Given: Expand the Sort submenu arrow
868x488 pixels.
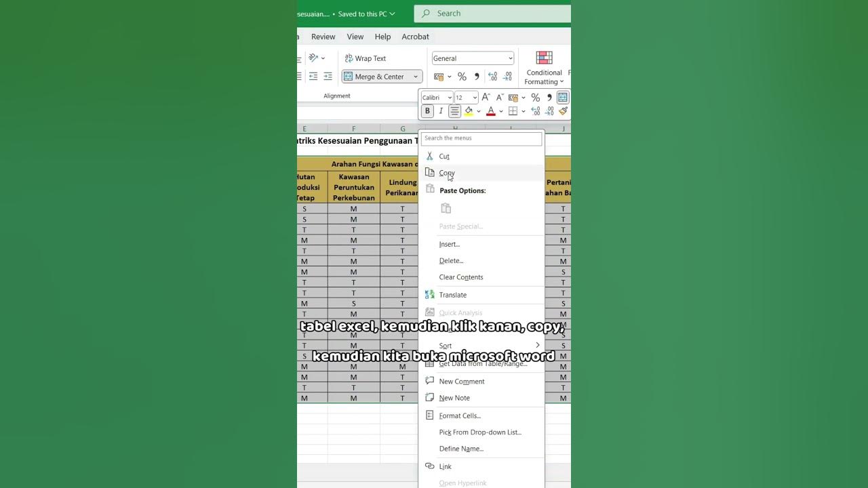Looking at the screenshot, I should click(x=537, y=345).
